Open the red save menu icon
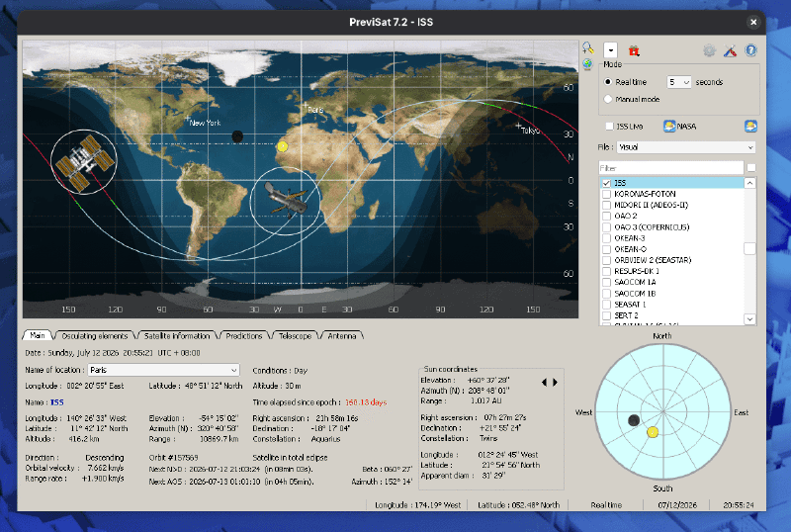Image resolution: width=791 pixels, height=532 pixels. click(634, 50)
